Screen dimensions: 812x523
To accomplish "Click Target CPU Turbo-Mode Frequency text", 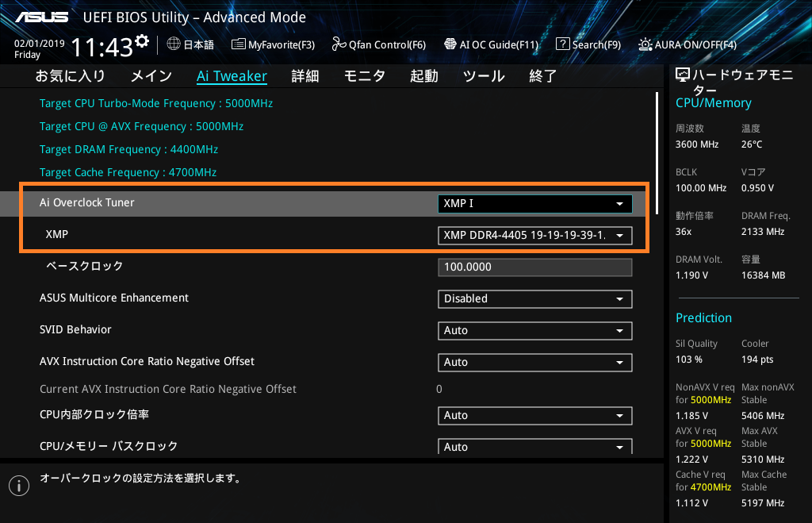I will (x=156, y=103).
